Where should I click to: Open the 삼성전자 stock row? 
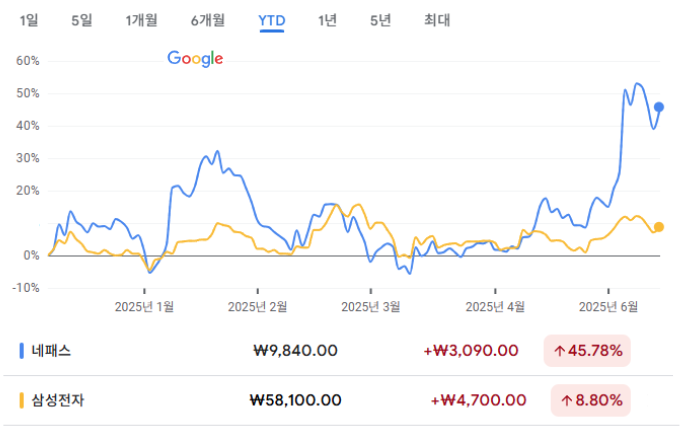tap(338, 400)
